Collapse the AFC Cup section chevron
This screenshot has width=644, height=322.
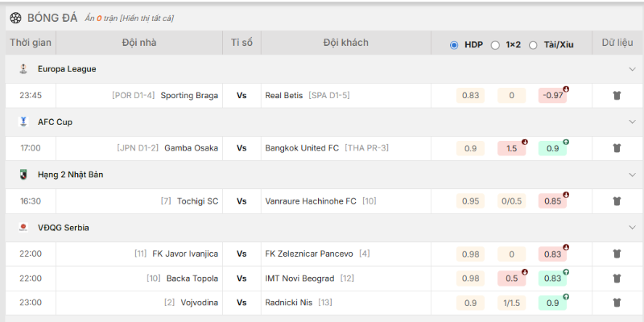tap(632, 122)
